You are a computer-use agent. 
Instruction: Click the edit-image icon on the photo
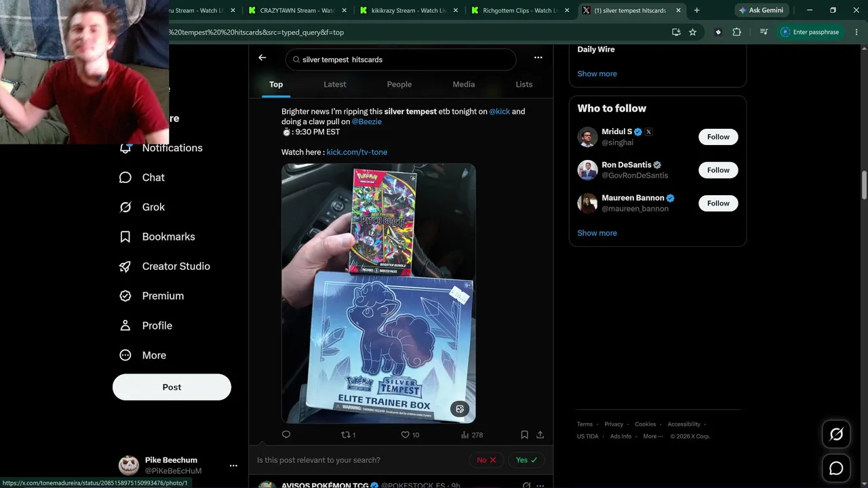click(x=460, y=409)
